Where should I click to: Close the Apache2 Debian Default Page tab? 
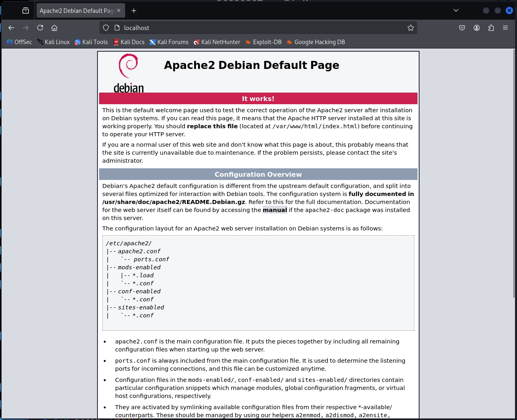[119, 10]
